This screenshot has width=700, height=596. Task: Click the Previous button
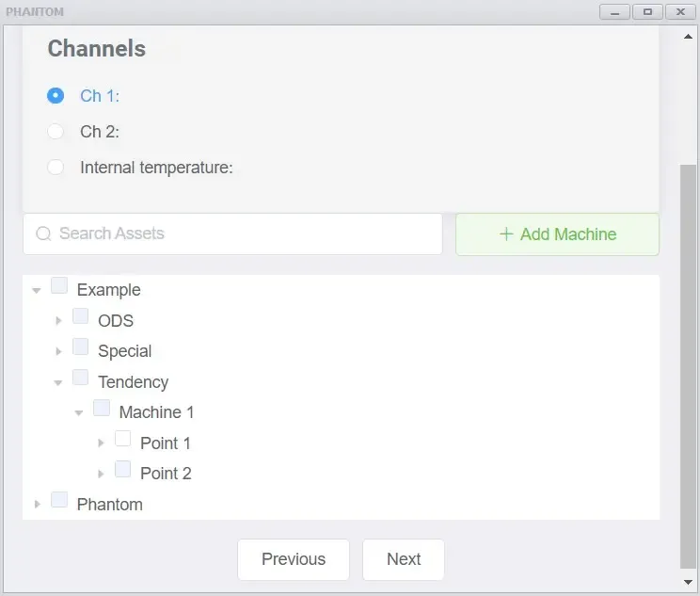pyautogui.click(x=294, y=559)
